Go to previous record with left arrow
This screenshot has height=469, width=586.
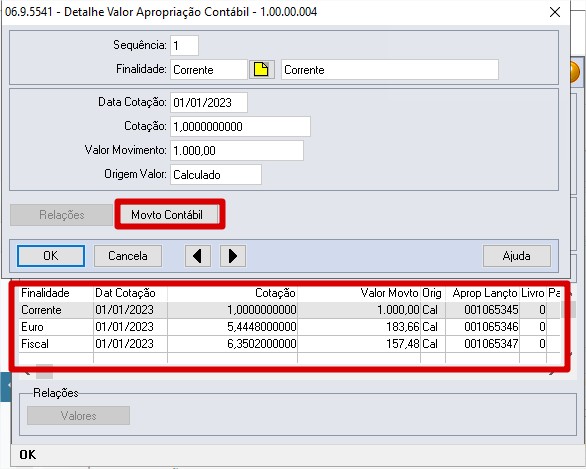pos(198,256)
